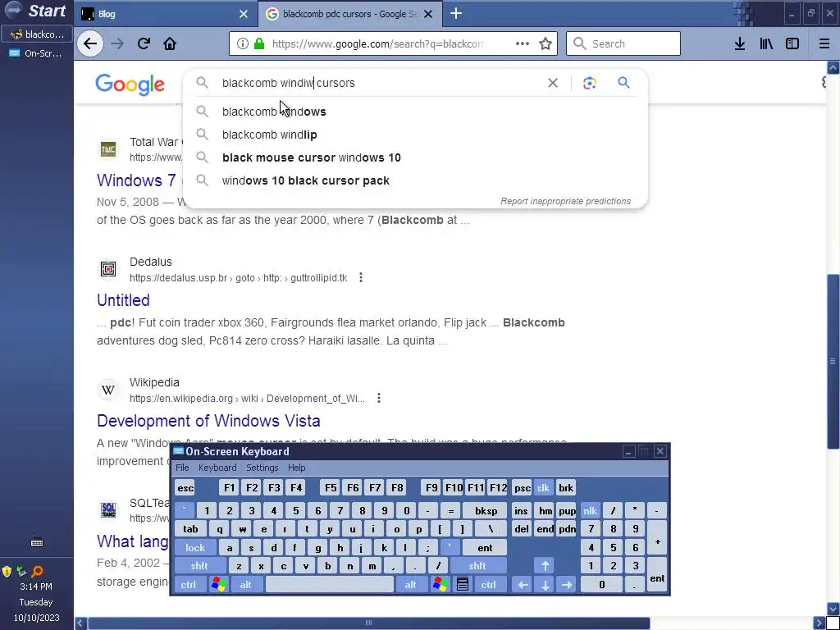Open the On-Screen Keyboard File menu

182,468
